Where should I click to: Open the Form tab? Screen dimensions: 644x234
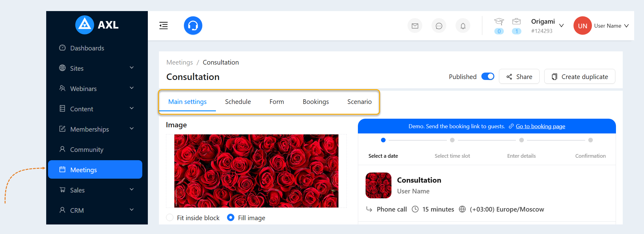pos(277,102)
